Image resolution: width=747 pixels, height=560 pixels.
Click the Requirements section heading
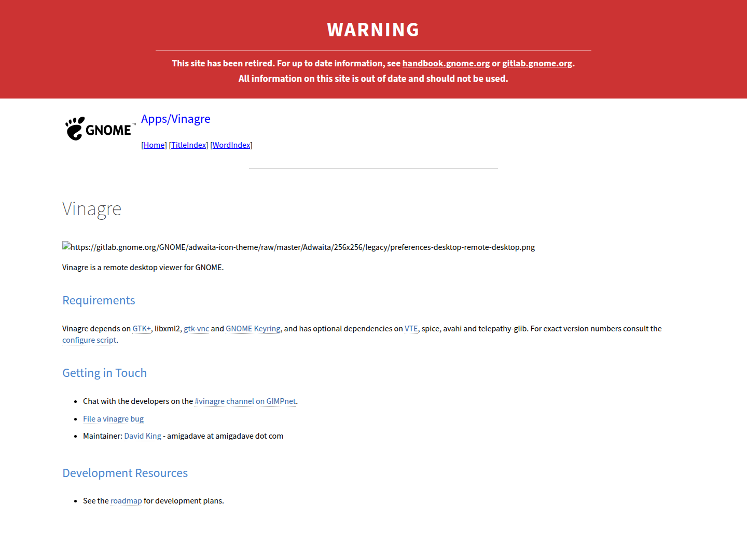[x=99, y=300]
